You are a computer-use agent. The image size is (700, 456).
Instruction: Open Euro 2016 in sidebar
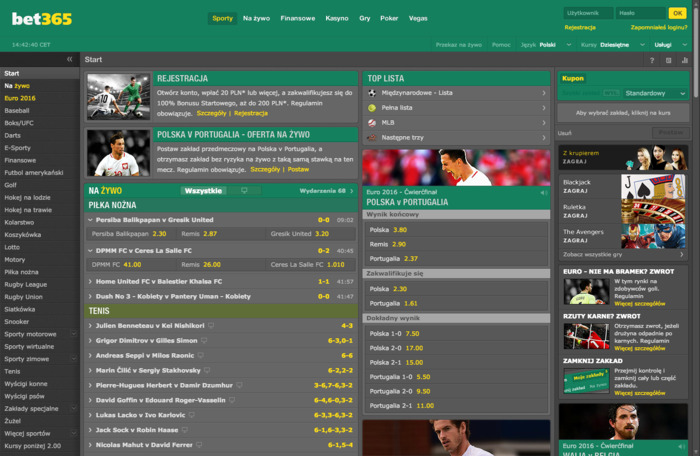pyautogui.click(x=20, y=98)
